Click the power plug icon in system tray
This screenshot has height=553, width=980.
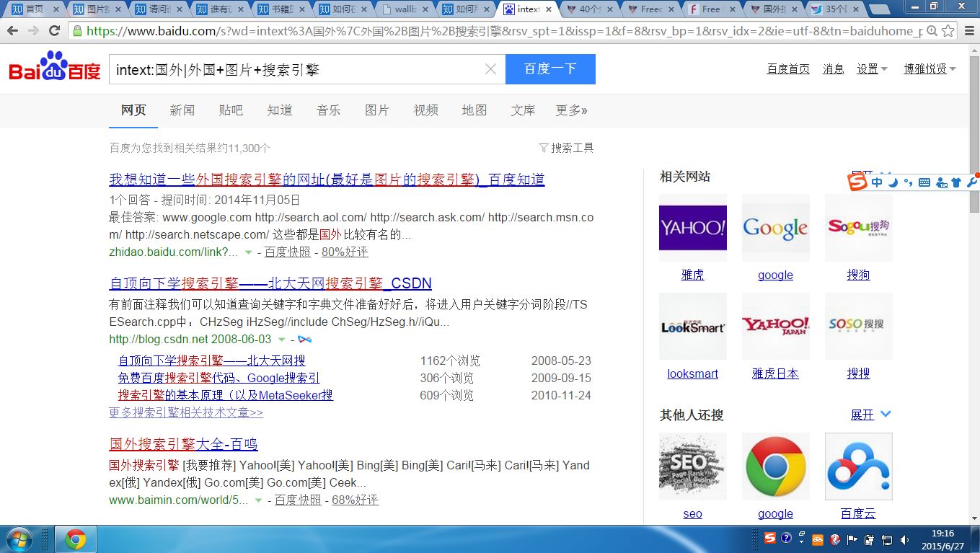coord(869,539)
